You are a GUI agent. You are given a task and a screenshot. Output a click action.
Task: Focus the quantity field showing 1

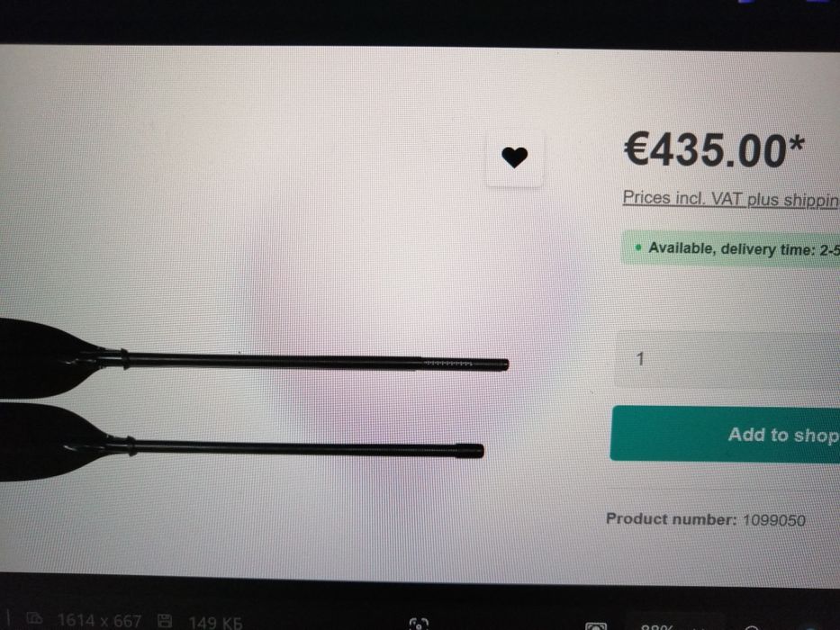pyautogui.click(x=727, y=359)
